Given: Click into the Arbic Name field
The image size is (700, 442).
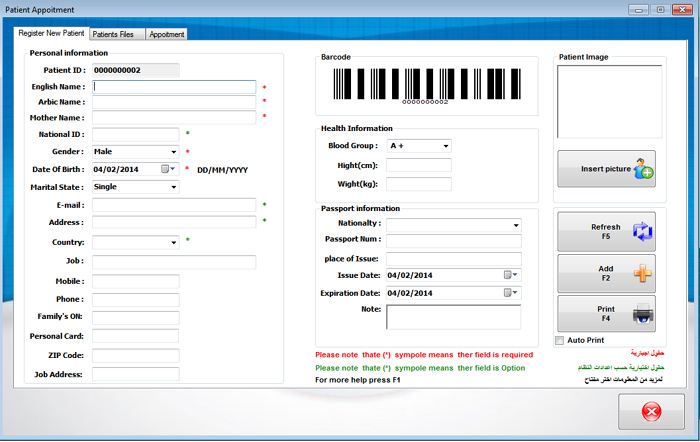Looking at the screenshot, I should (x=174, y=102).
